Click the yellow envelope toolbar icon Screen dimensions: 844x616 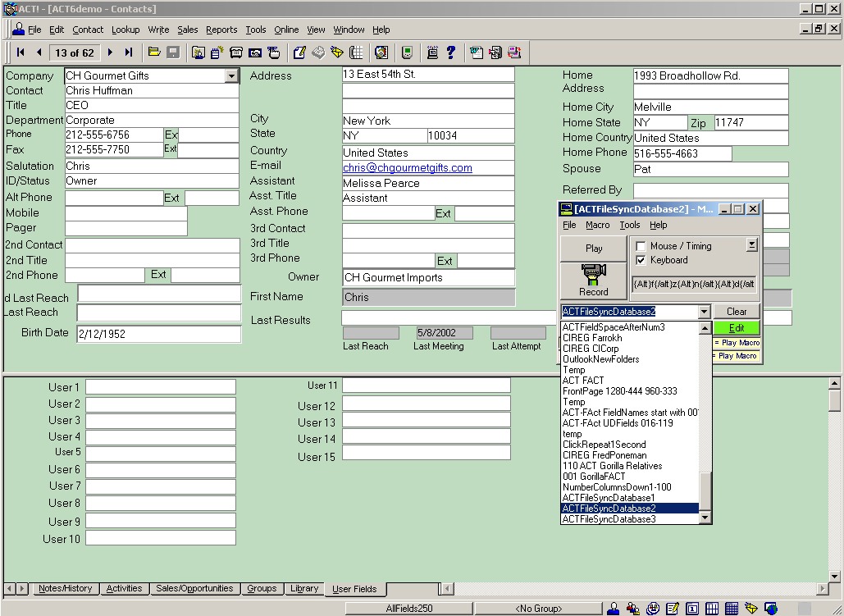coord(337,52)
